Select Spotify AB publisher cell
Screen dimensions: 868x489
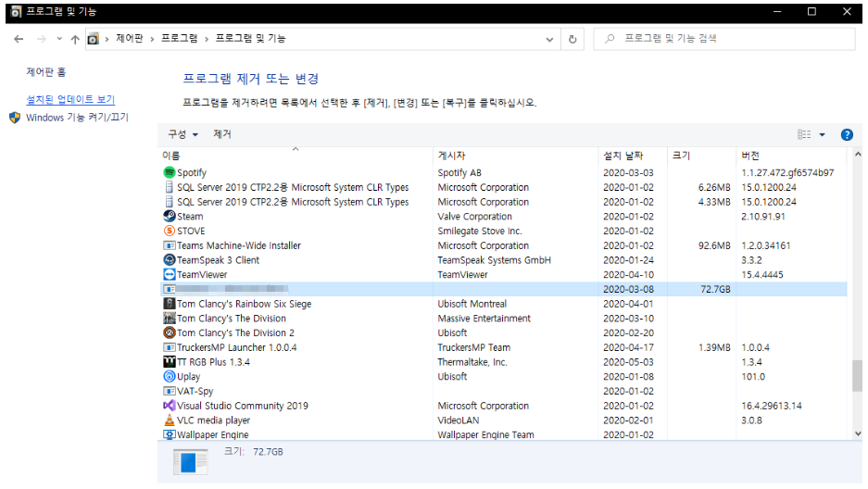pos(459,172)
